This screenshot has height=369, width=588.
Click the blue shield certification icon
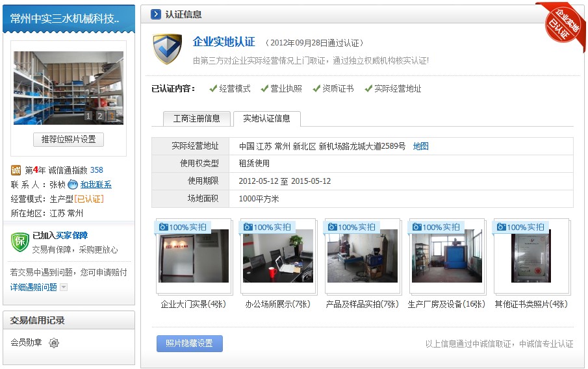point(167,49)
